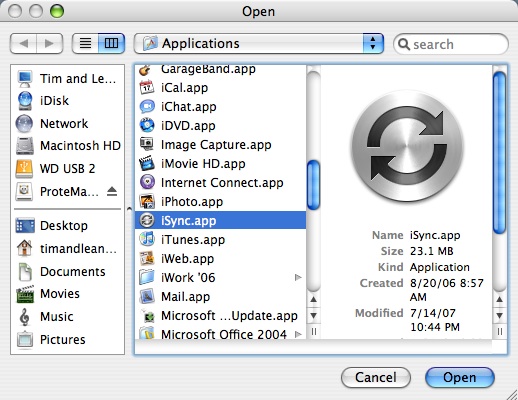The height and width of the screenshot is (400, 518).
Task: Click the Microsoft Office 2004 folder icon
Action: (x=146, y=333)
